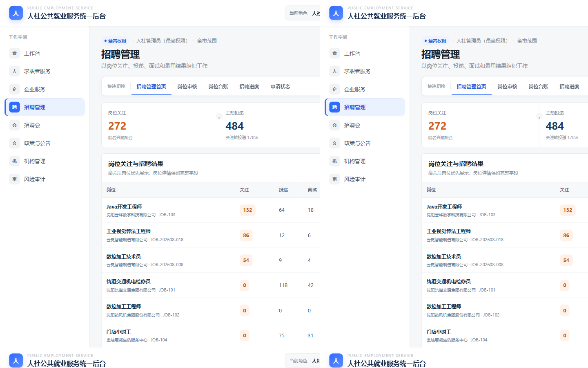Click 招聘会 icon in right copy sidebar
The image size is (588, 368).
click(335, 125)
